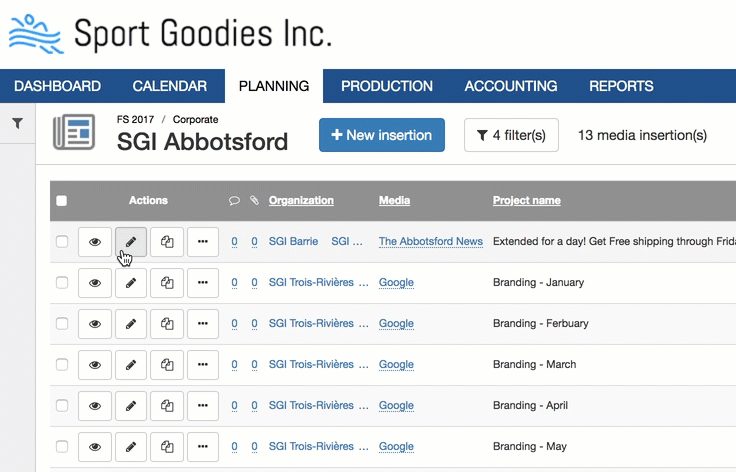The width and height of the screenshot is (736, 472).
Task: Sort table by Project name column
Action: [526, 201]
